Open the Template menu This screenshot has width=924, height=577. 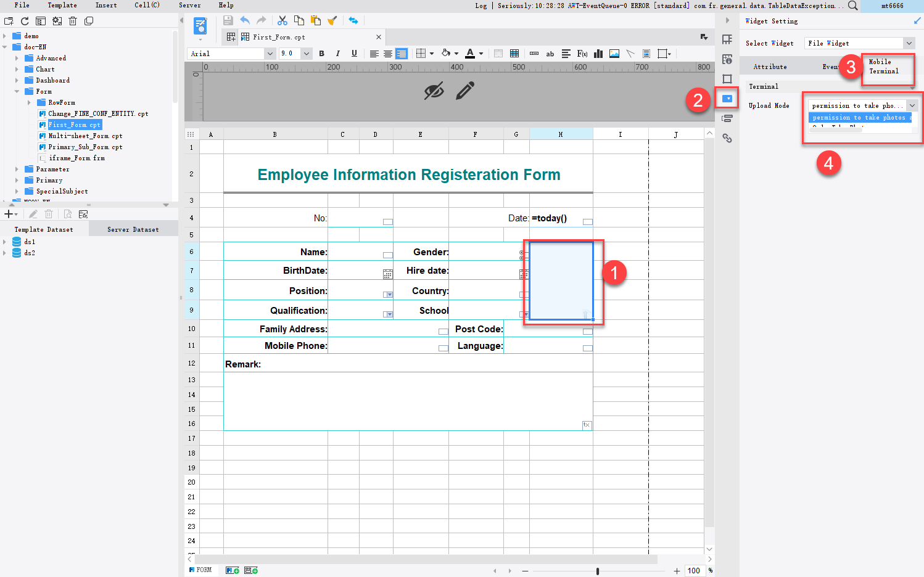pyautogui.click(x=62, y=5)
